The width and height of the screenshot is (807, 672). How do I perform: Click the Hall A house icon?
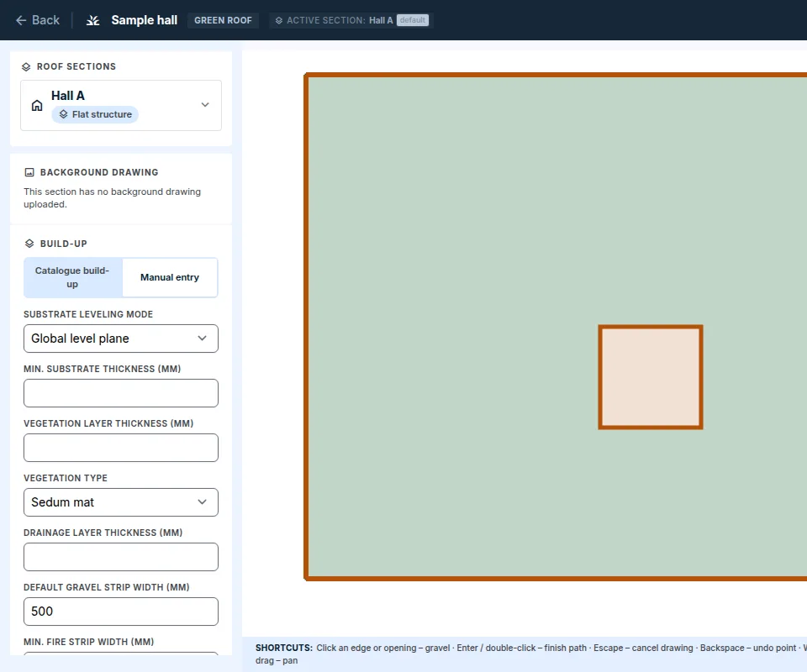(37, 105)
